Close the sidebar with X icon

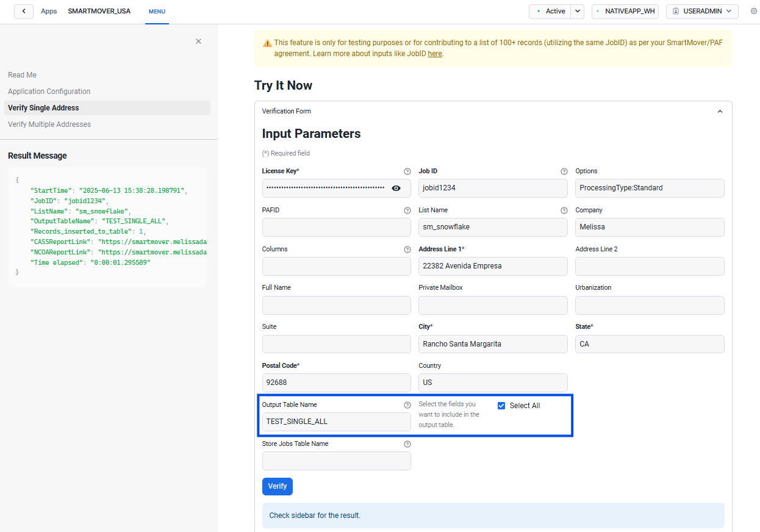click(198, 41)
